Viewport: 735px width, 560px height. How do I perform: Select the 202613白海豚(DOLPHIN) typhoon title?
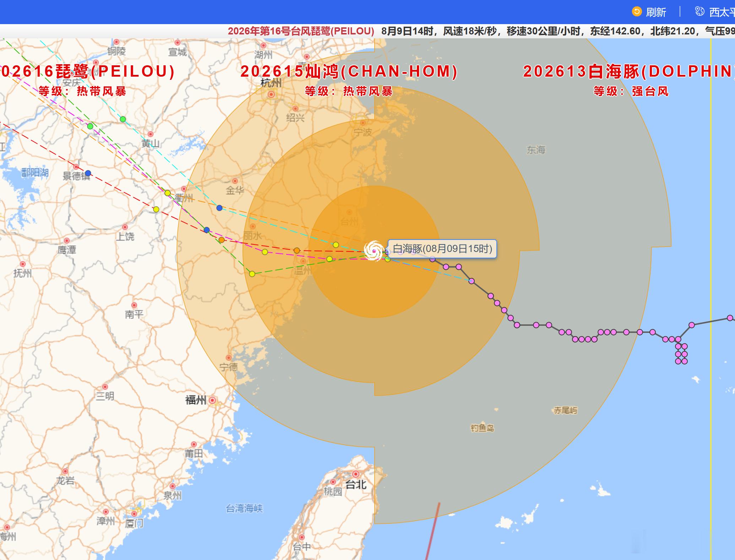629,71
